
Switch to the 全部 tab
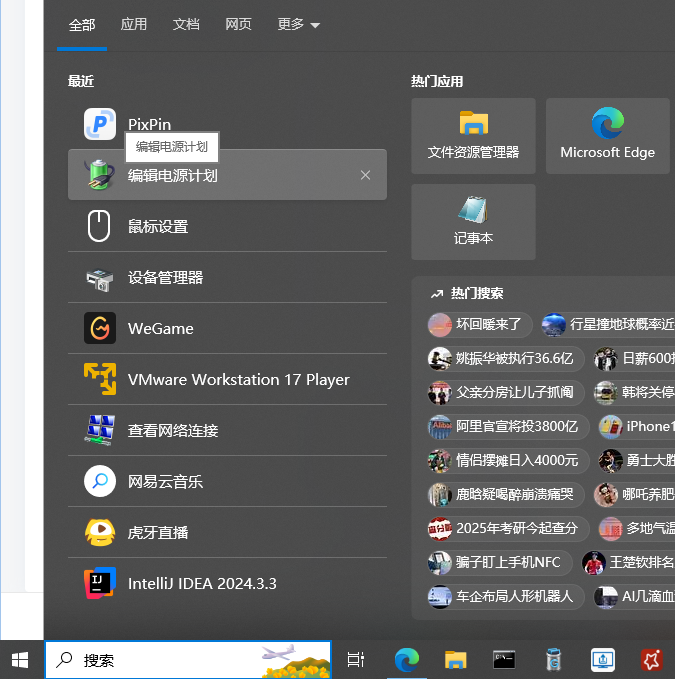(82, 24)
